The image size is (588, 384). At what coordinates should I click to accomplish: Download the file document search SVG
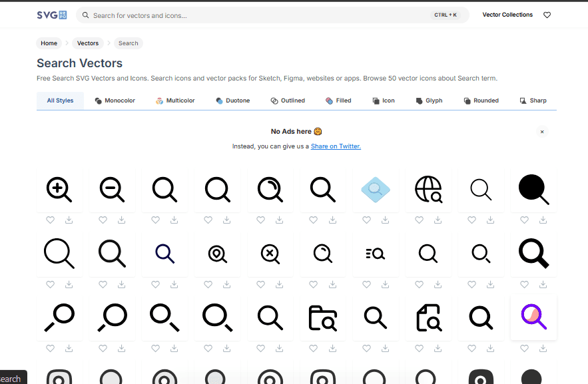click(438, 349)
